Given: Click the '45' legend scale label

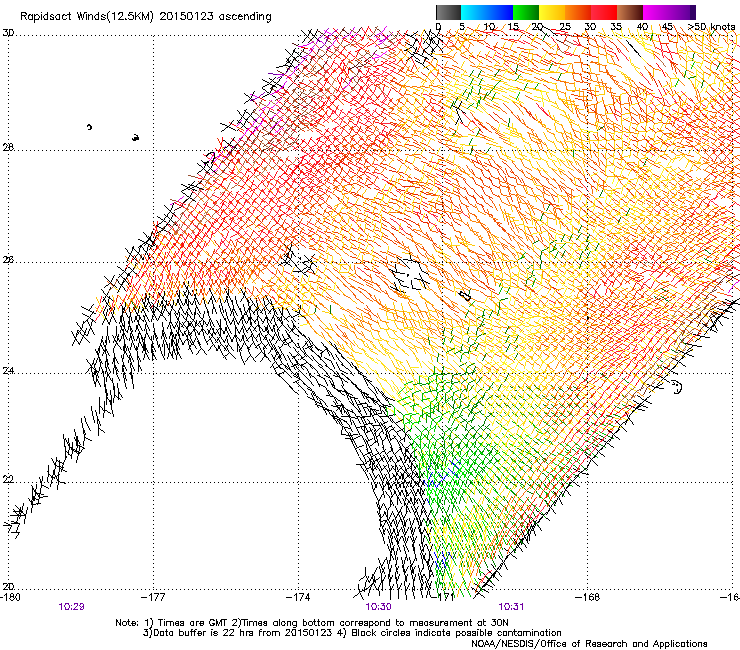Looking at the screenshot, I should [667, 26].
